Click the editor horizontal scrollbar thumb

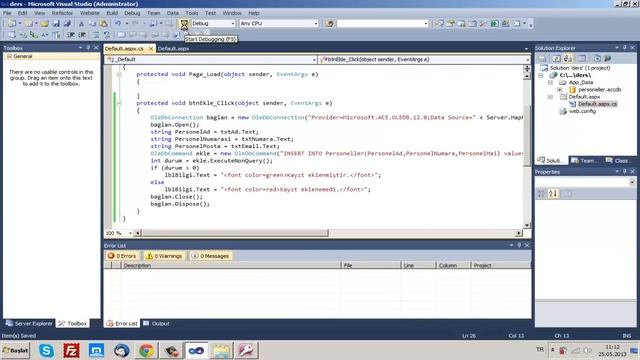[235, 233]
